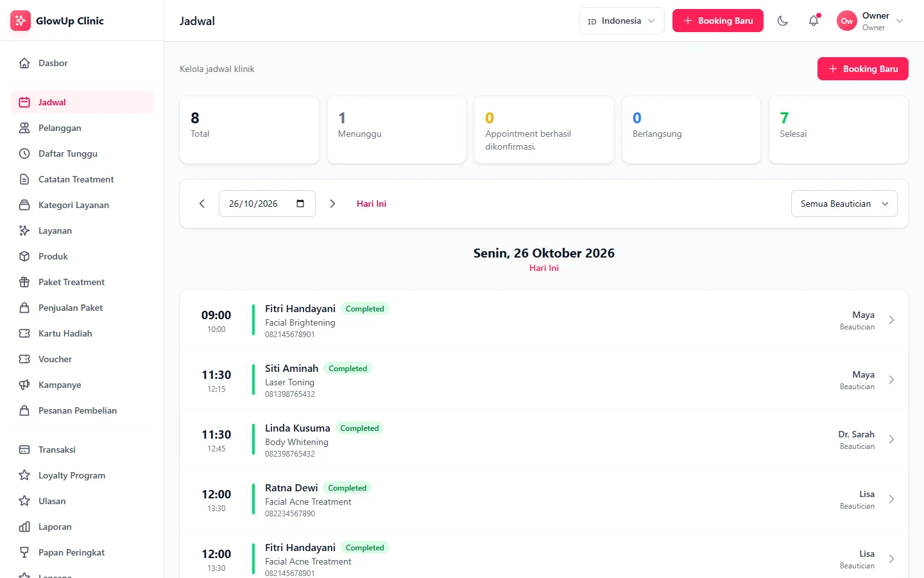This screenshot has height=578, width=924.
Task: Click Booking Baru in the top header
Action: coord(718,21)
